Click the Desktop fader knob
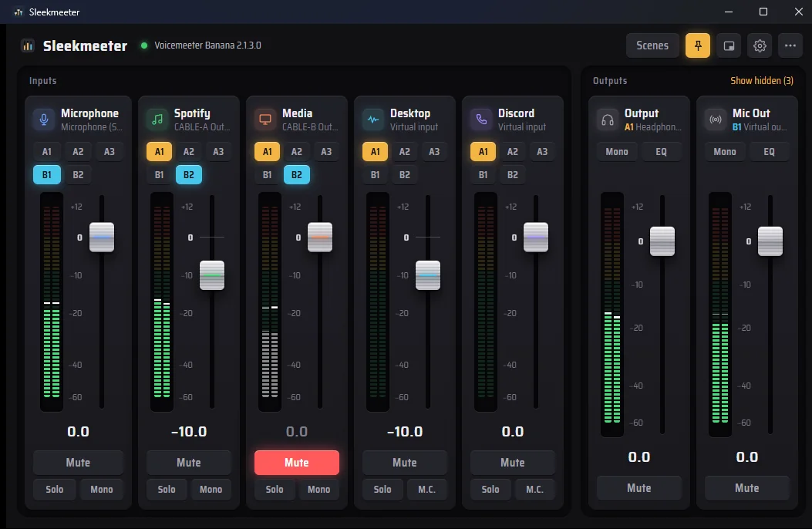 (x=428, y=275)
